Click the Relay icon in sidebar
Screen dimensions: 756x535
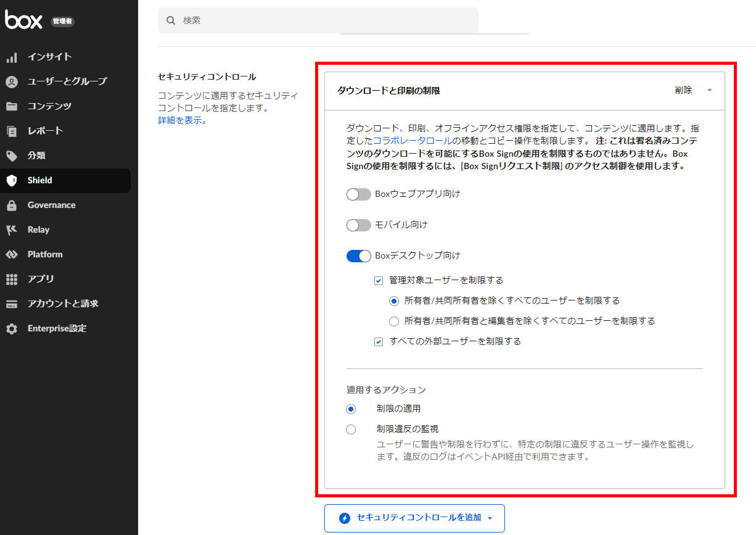(12, 230)
